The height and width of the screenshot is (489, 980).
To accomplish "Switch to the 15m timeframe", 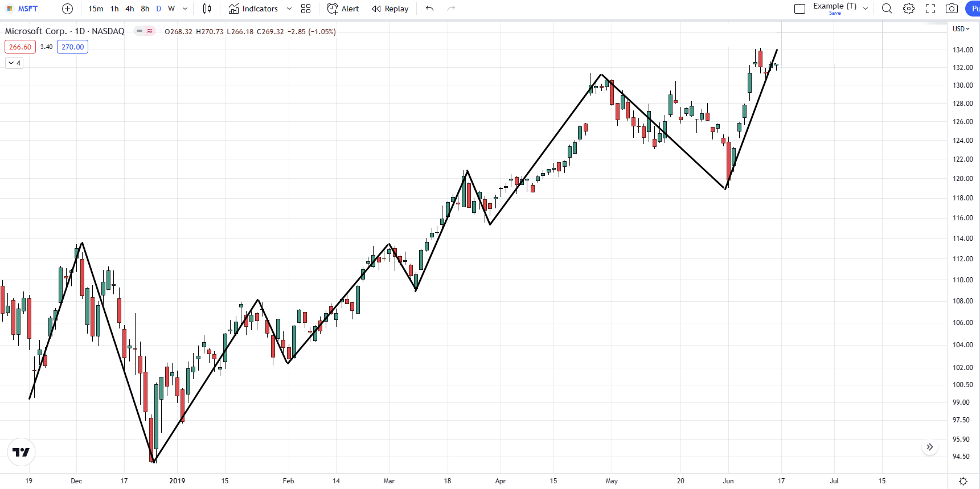I will [96, 9].
